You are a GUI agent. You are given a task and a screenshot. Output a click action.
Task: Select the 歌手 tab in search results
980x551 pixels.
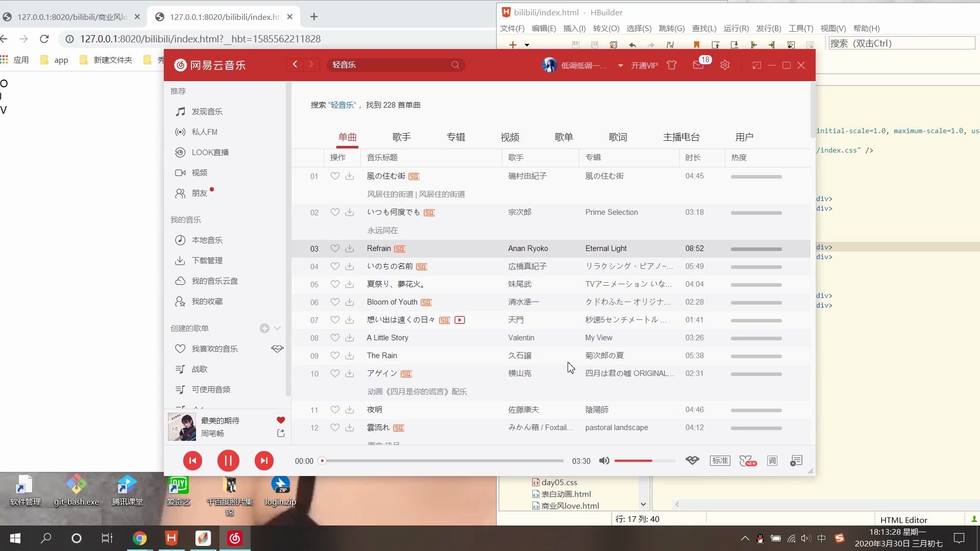click(x=401, y=137)
